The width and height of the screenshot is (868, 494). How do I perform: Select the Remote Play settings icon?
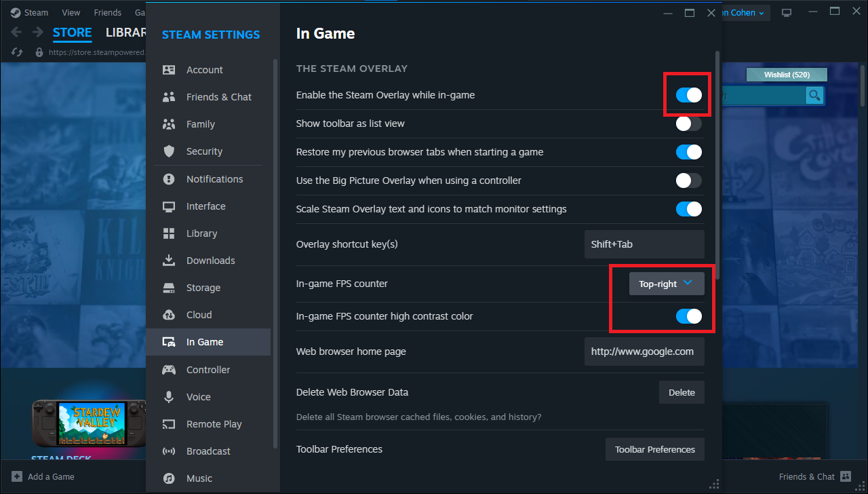[x=168, y=423]
